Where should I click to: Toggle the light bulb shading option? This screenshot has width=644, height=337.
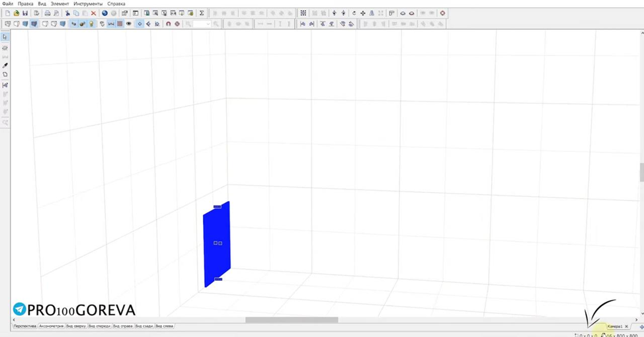tap(91, 24)
